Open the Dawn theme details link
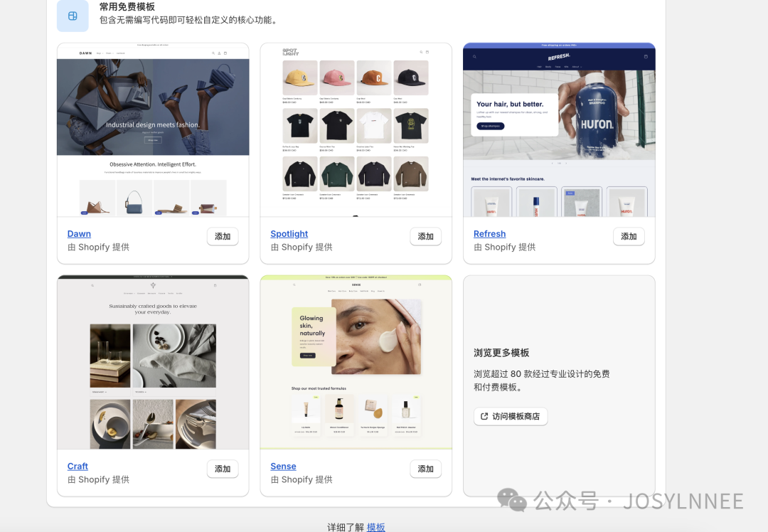768x532 pixels. coord(79,233)
